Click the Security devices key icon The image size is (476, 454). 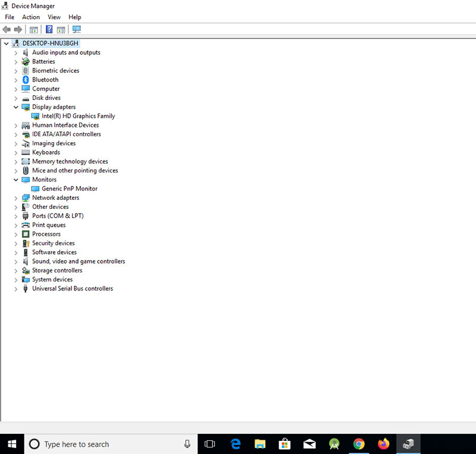tap(26, 243)
